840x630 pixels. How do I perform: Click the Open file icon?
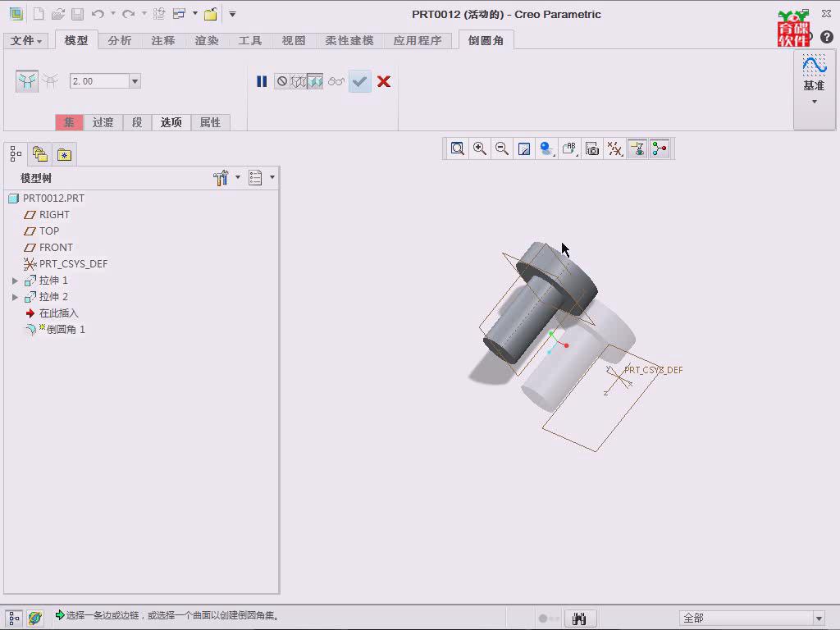pyautogui.click(x=58, y=14)
